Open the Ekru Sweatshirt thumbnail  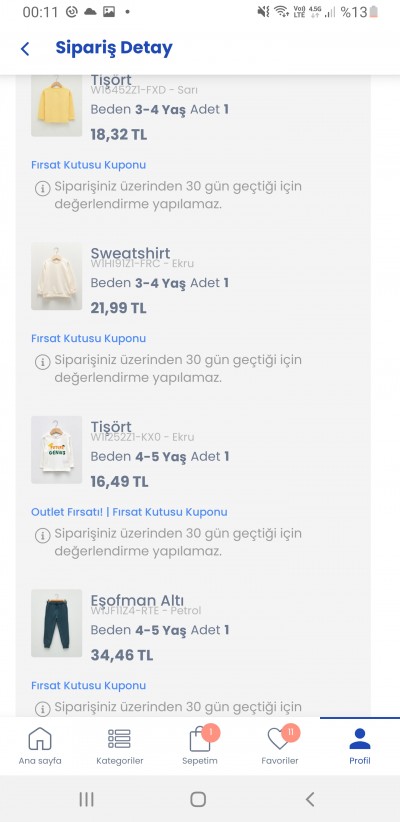click(57, 276)
